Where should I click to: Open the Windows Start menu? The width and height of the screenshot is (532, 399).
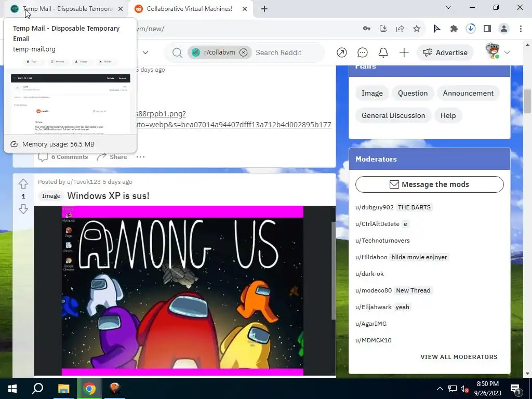pos(12,389)
